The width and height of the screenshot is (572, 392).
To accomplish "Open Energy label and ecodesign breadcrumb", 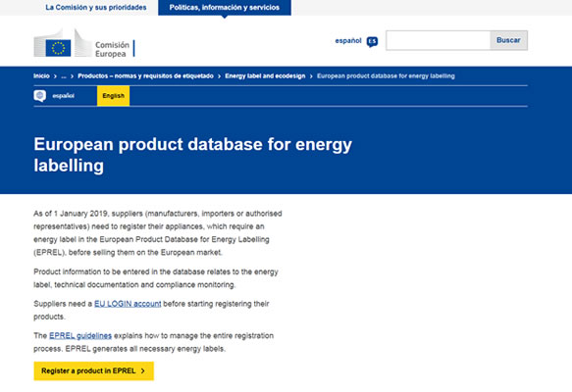I will pos(265,76).
